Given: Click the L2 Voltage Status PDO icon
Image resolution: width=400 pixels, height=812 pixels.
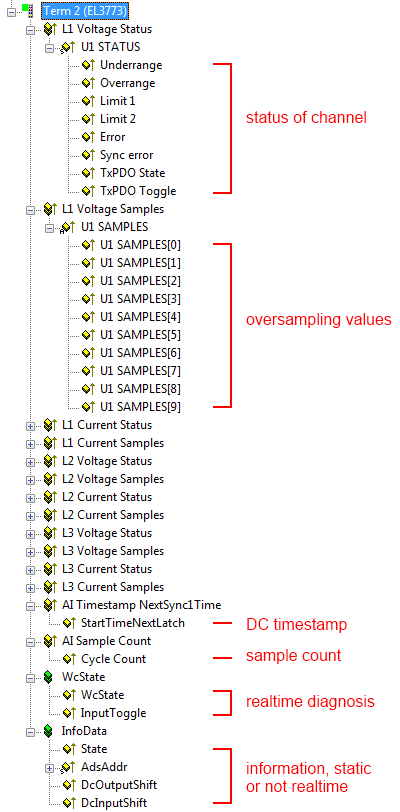Looking at the screenshot, I should 50,461.
